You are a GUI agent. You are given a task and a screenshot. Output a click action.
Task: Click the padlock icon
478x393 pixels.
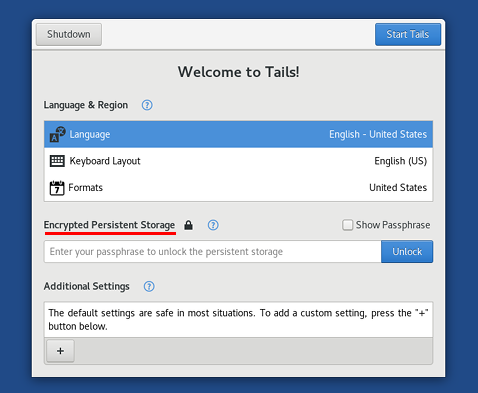[x=189, y=225]
